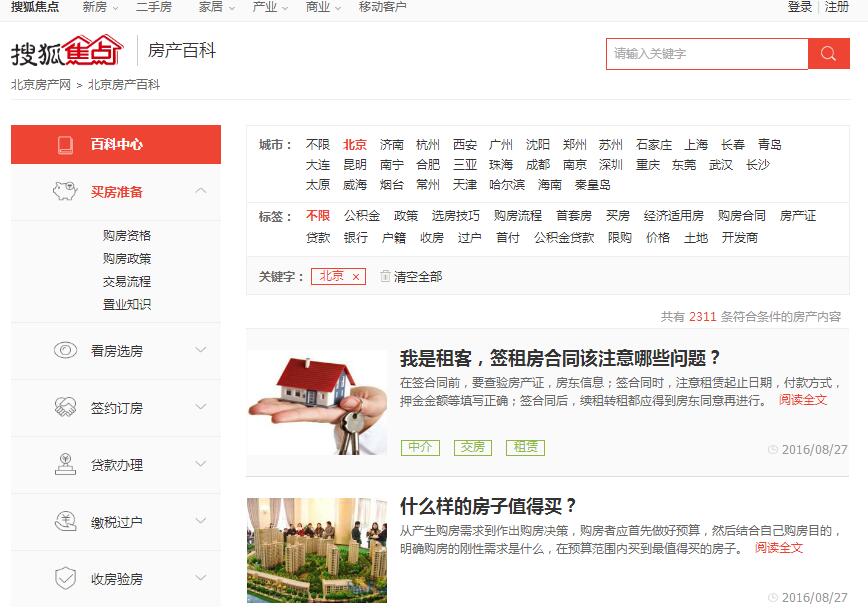Select 哈尔滨 in the city filter
Screen dimensions: 868x612
[x=507, y=185]
